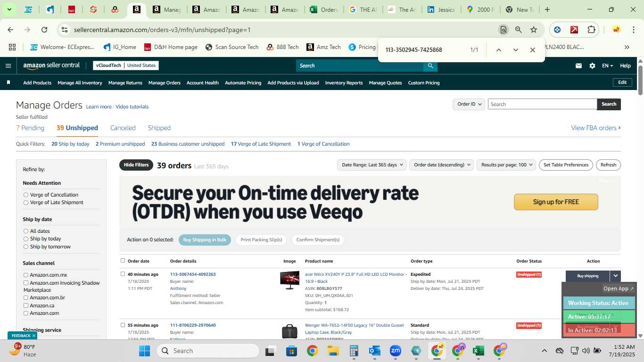
Task: Open the Seller Central hamburger menu
Action: point(8,66)
